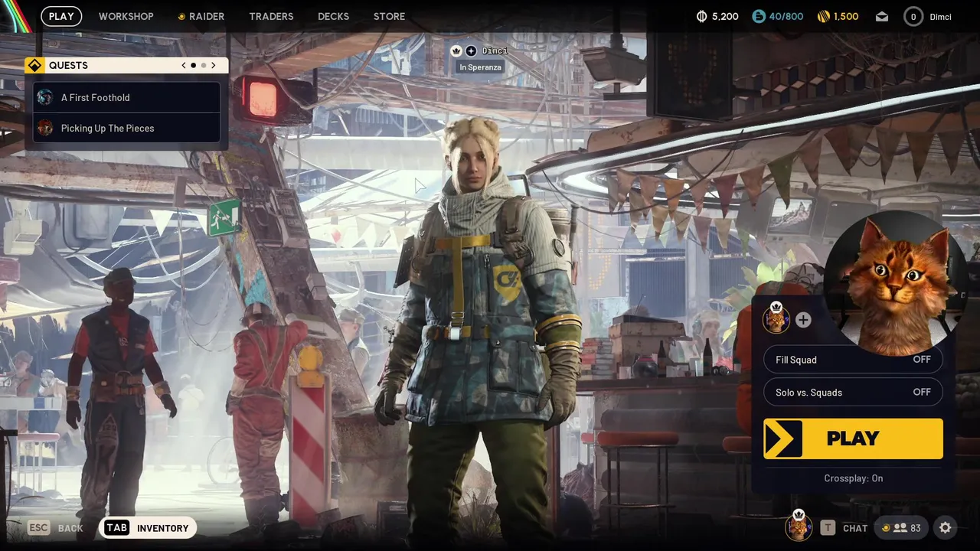This screenshot has width=980, height=551.
Task: Select the second quests page dot
Action: [203, 65]
